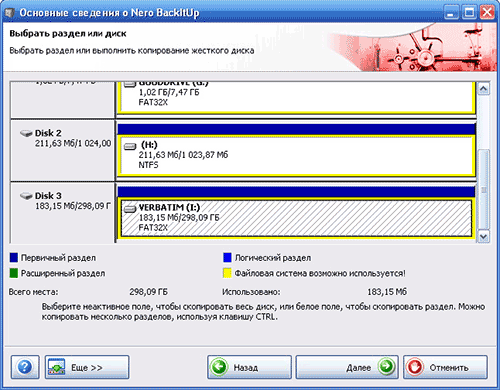Select the Disk 3 label text

pyautogui.click(x=48, y=195)
